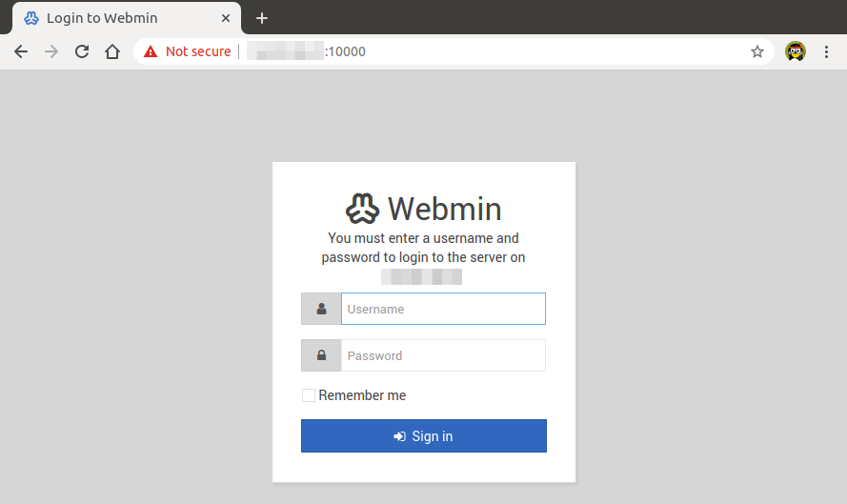Go back to the previous page
Image resolution: width=847 pixels, height=504 pixels.
pos(21,51)
